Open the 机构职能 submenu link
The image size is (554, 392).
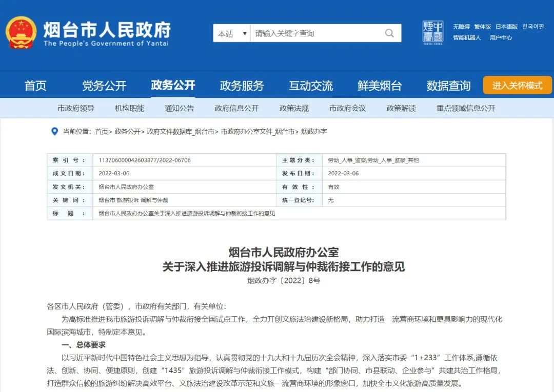click(x=130, y=108)
